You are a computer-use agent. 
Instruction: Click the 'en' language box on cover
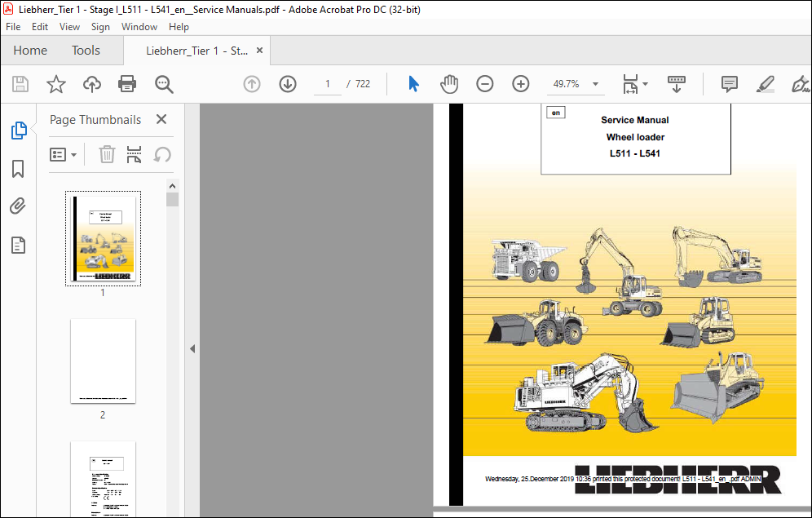pos(556,113)
